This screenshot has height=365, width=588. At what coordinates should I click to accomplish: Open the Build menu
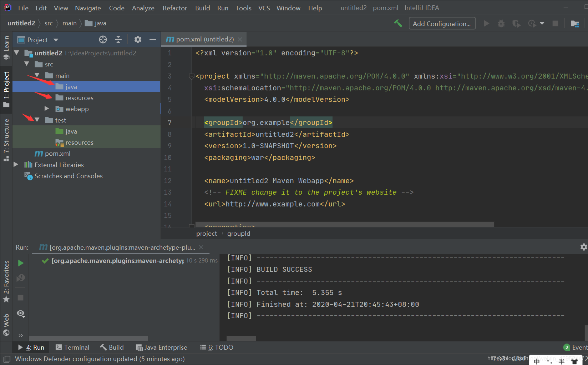point(202,8)
